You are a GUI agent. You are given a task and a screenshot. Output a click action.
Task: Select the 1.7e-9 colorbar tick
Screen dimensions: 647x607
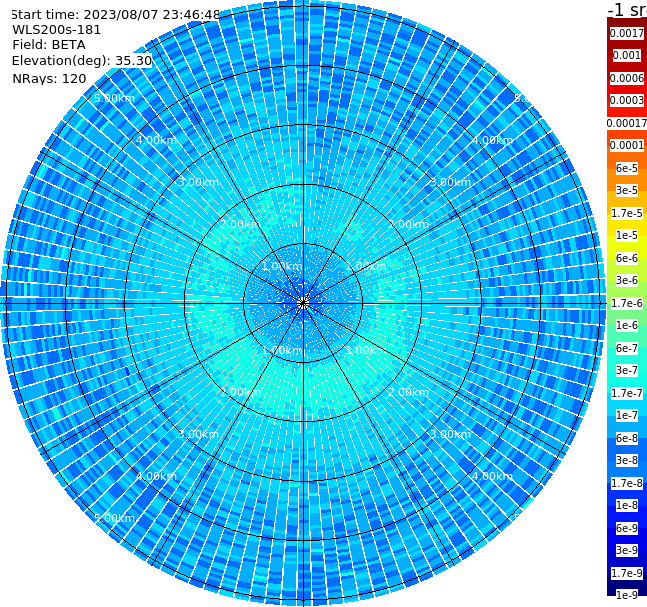click(x=627, y=573)
